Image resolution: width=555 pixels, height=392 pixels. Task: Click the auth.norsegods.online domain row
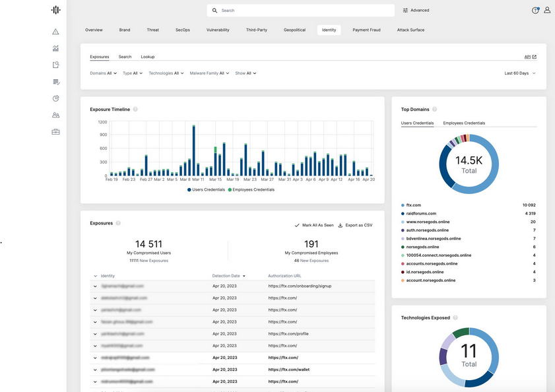pos(469,230)
